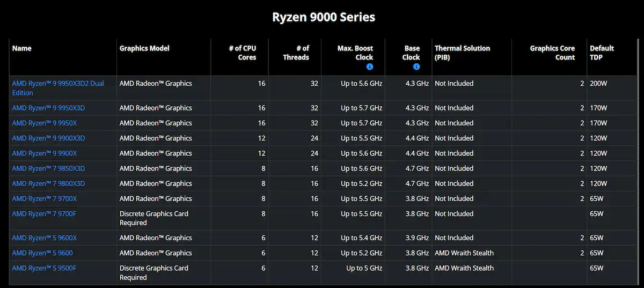Click the Graphics Model column header

[x=144, y=48]
